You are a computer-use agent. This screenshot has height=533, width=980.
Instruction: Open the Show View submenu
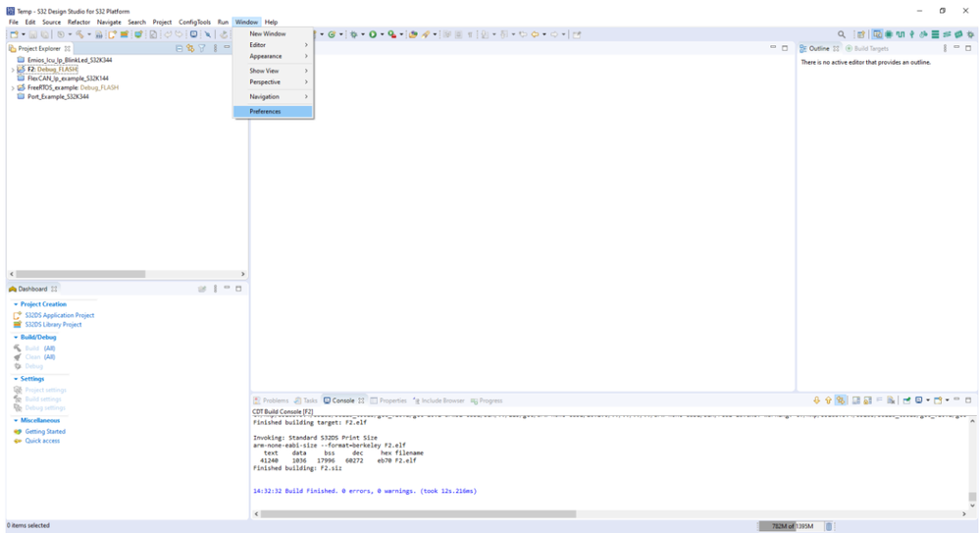[x=273, y=71]
